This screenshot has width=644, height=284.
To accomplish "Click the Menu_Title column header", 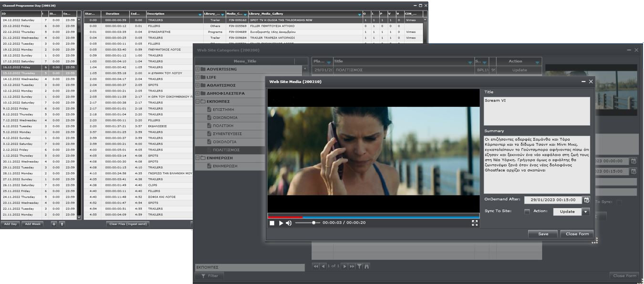I will pyautogui.click(x=245, y=61).
